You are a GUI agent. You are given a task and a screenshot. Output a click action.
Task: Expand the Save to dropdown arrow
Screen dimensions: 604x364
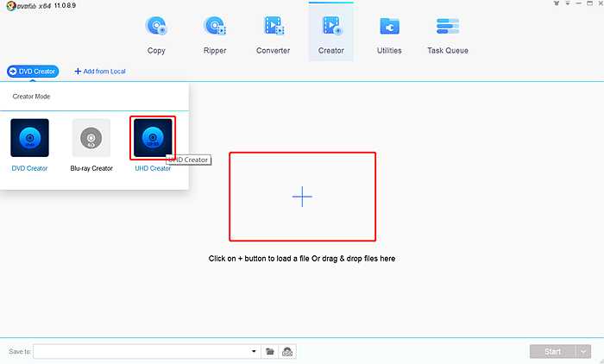coord(254,351)
